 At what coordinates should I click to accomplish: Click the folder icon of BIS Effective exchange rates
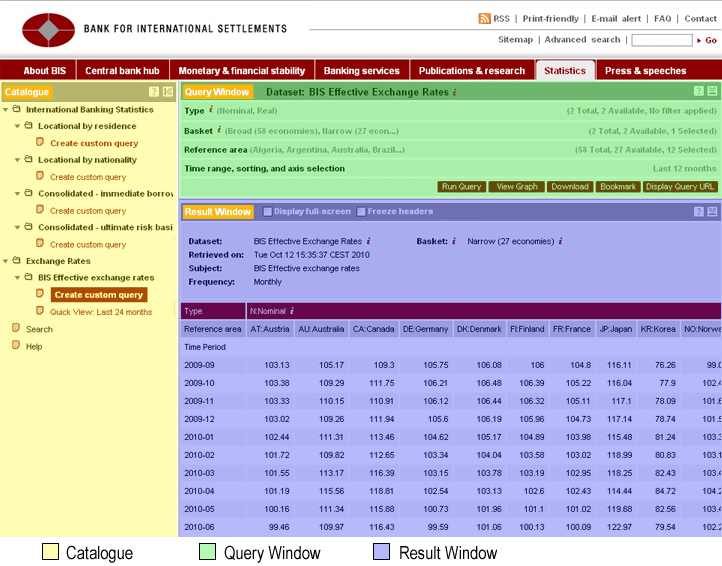tap(29, 277)
